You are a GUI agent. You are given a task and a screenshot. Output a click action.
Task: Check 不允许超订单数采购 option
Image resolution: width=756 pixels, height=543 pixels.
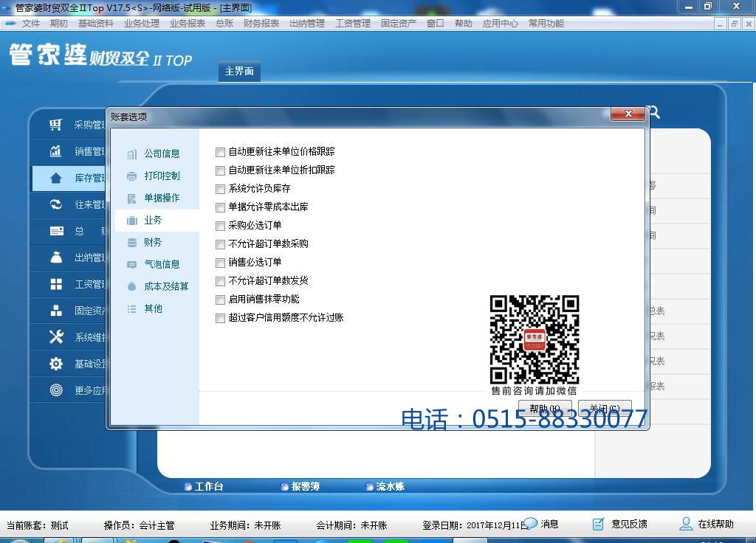(220, 244)
